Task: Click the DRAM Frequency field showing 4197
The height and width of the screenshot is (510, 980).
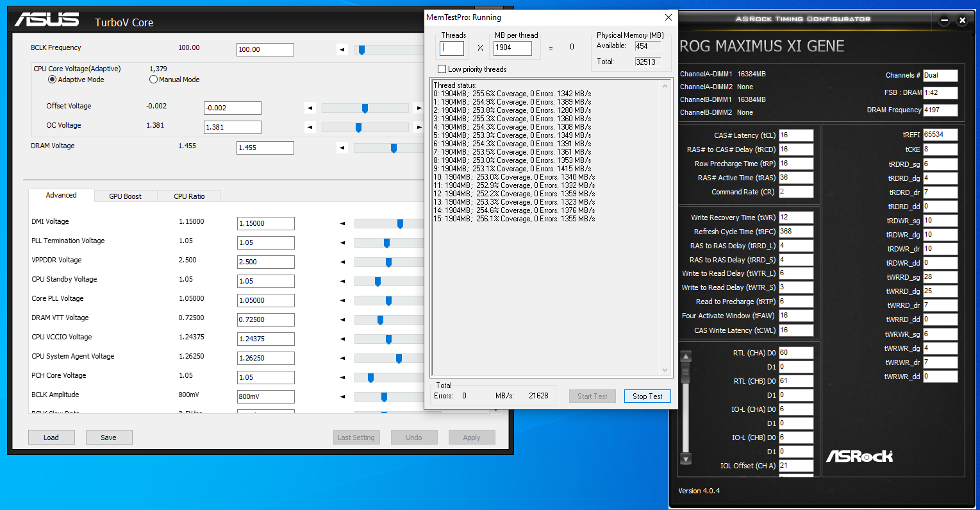Action: click(x=940, y=110)
